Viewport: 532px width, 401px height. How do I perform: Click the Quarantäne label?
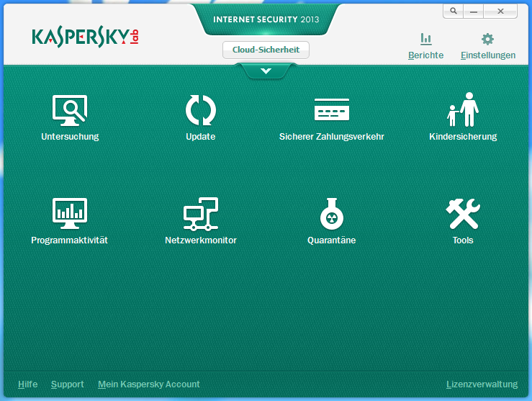pos(331,240)
